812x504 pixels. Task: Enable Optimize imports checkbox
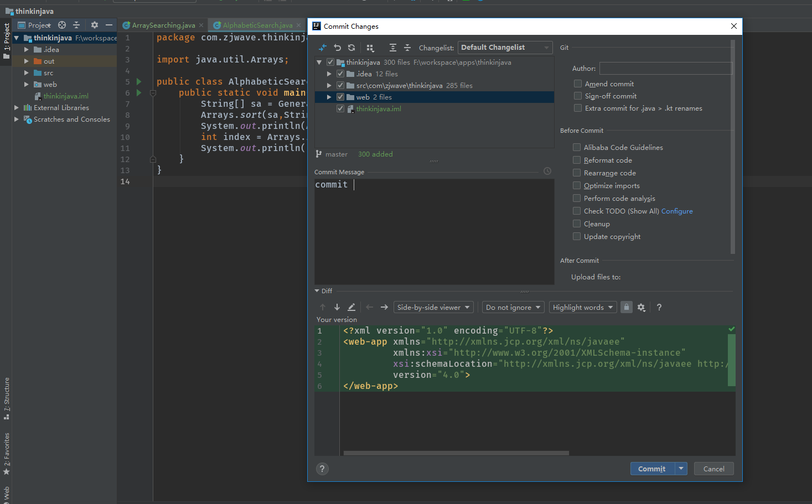[x=577, y=186]
